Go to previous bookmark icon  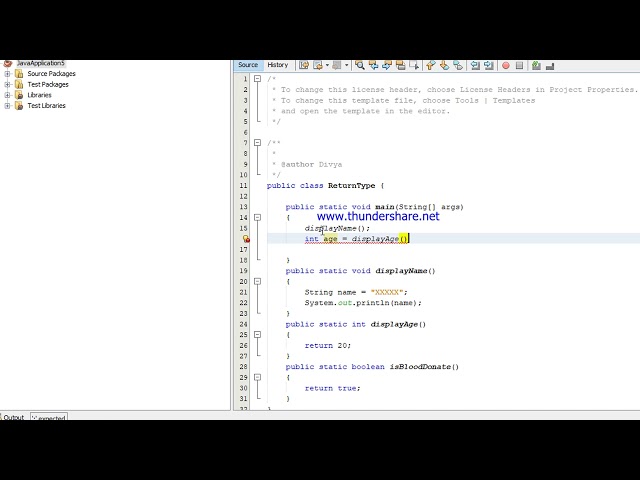[x=431, y=65]
